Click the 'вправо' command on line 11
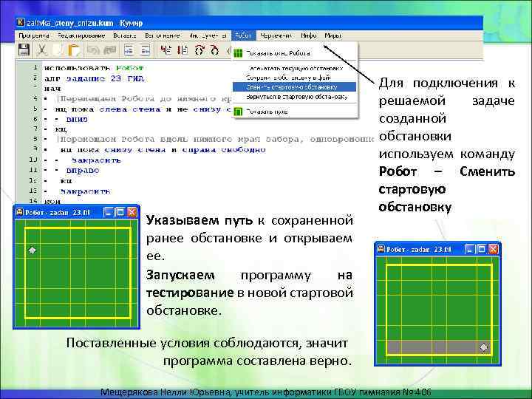Image resolution: width=532 pixels, height=399 pixels. pos(83,171)
